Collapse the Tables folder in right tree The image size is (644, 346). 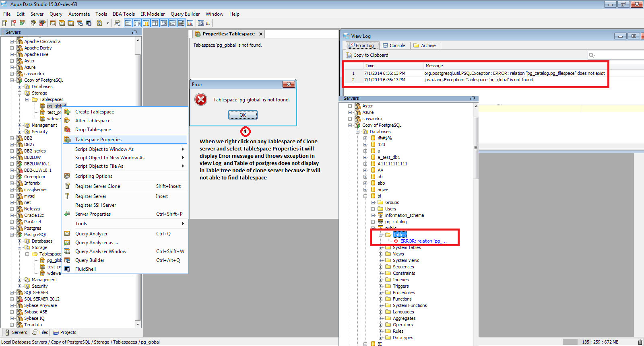(381, 235)
